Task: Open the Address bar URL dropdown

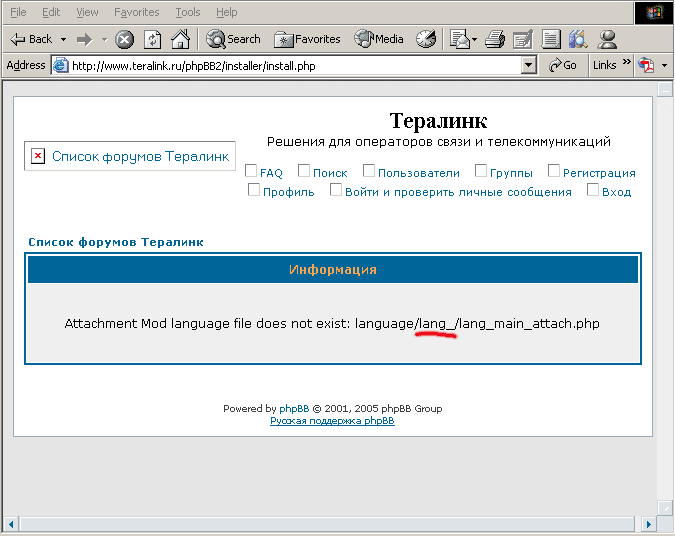Action: [529, 65]
